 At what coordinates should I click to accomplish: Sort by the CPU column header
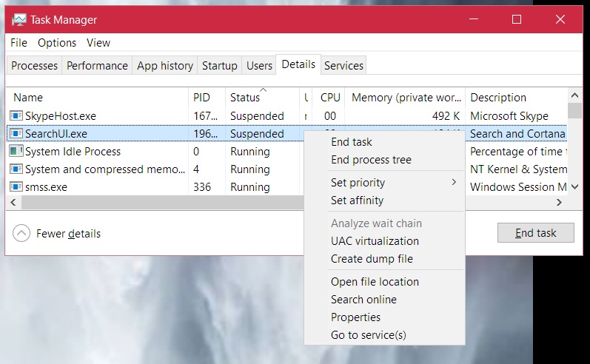click(329, 98)
